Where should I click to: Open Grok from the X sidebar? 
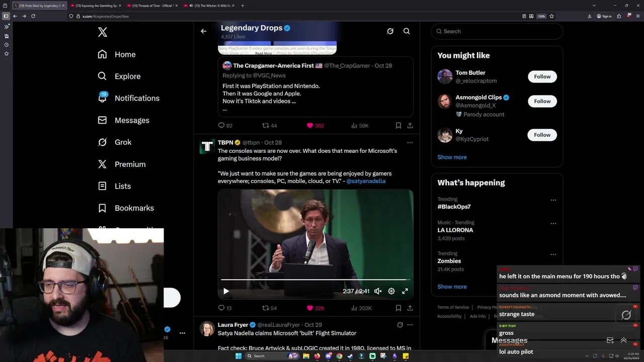pos(115,142)
